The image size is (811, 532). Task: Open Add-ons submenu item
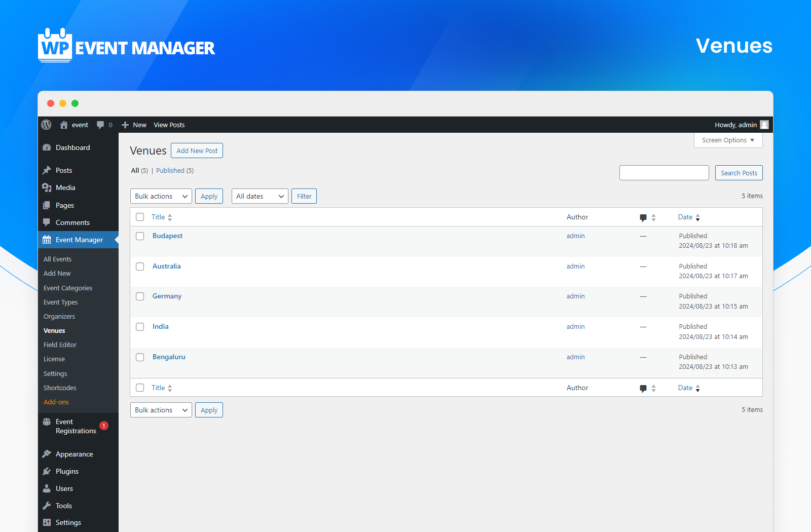tap(56, 402)
